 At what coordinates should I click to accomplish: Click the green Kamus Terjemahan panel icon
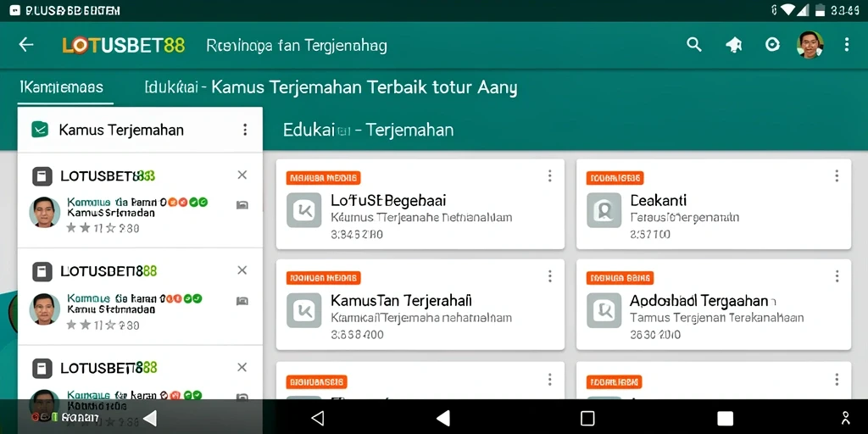point(40,130)
